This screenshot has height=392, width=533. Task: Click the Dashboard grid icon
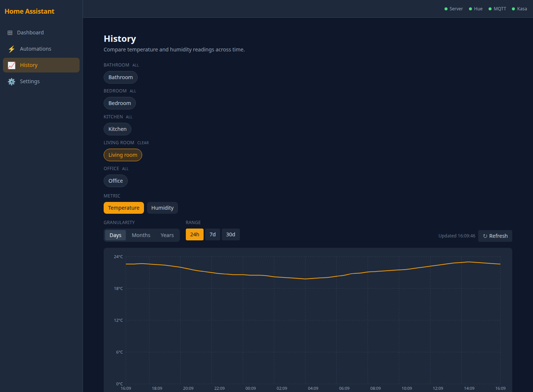click(x=10, y=33)
